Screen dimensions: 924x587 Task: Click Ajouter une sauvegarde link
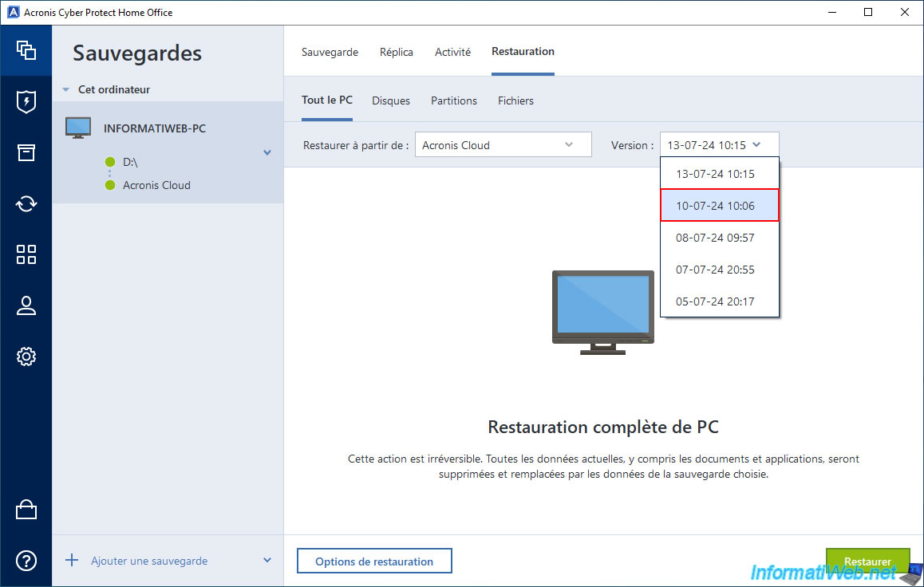pos(149,561)
